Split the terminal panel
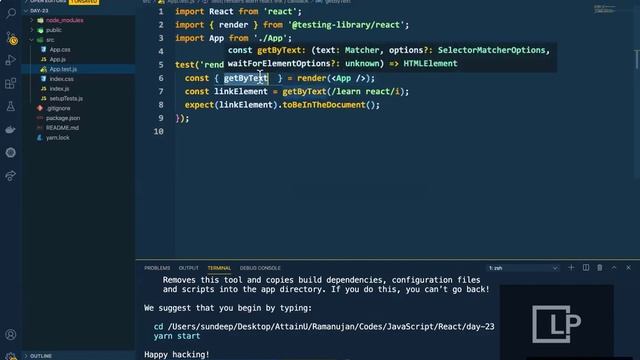 point(586,268)
